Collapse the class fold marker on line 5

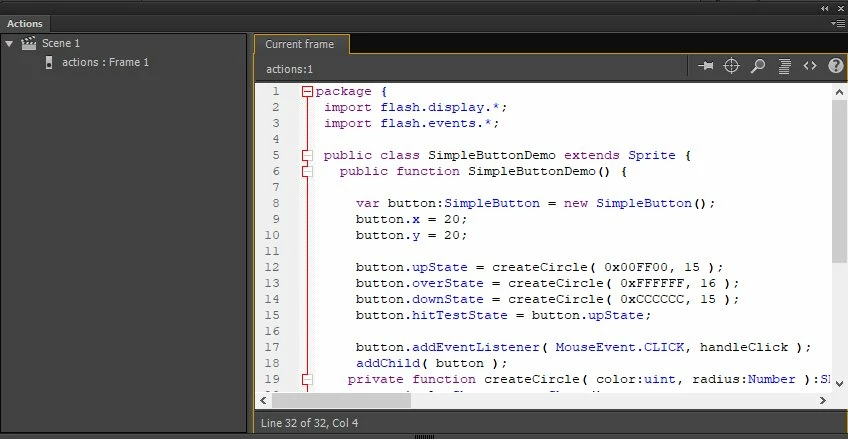[x=307, y=156]
